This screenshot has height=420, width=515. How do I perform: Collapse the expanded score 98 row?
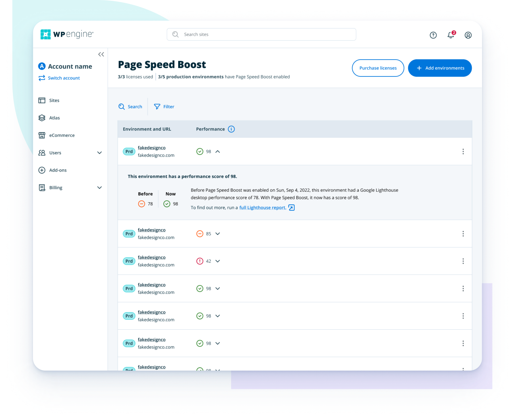[218, 152]
